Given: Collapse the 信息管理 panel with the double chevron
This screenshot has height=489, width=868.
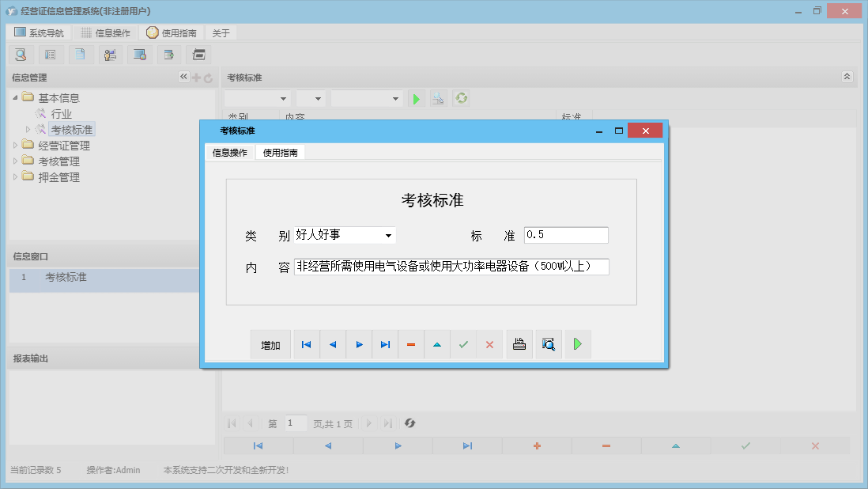Looking at the screenshot, I should pos(183,77).
